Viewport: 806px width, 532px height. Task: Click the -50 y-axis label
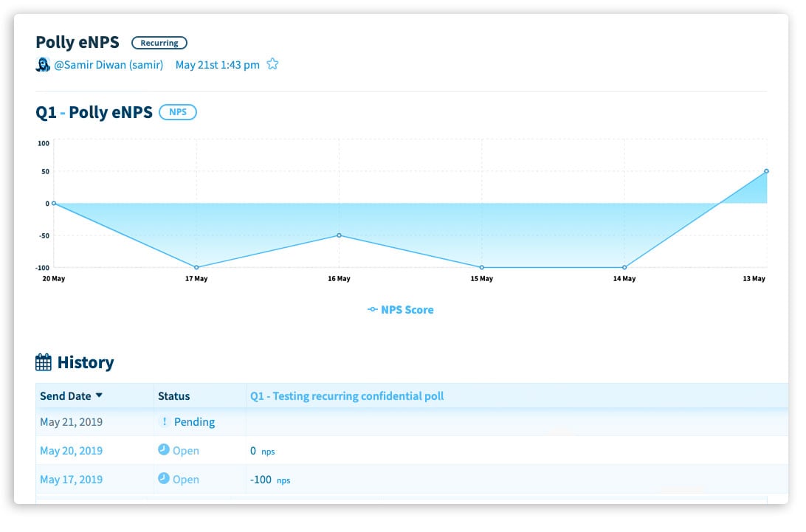pos(44,236)
